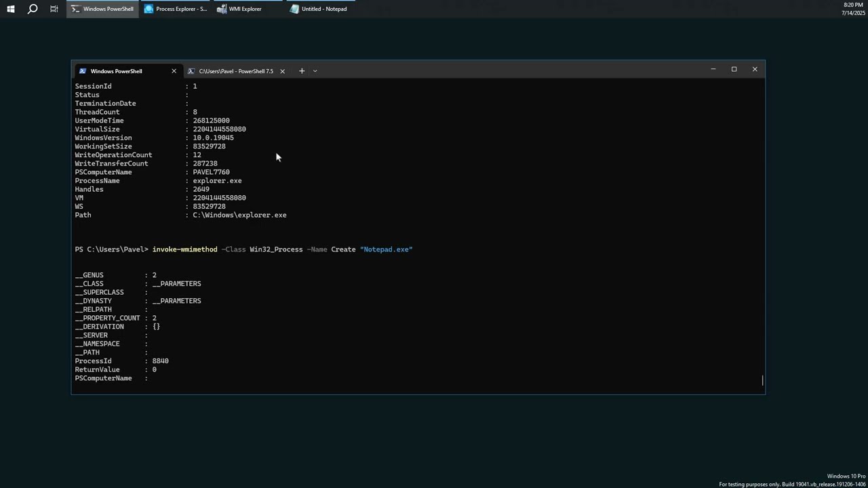Click the __DYNASTY value __PARAMETERS
This screenshot has height=488, width=868.
coord(176,301)
